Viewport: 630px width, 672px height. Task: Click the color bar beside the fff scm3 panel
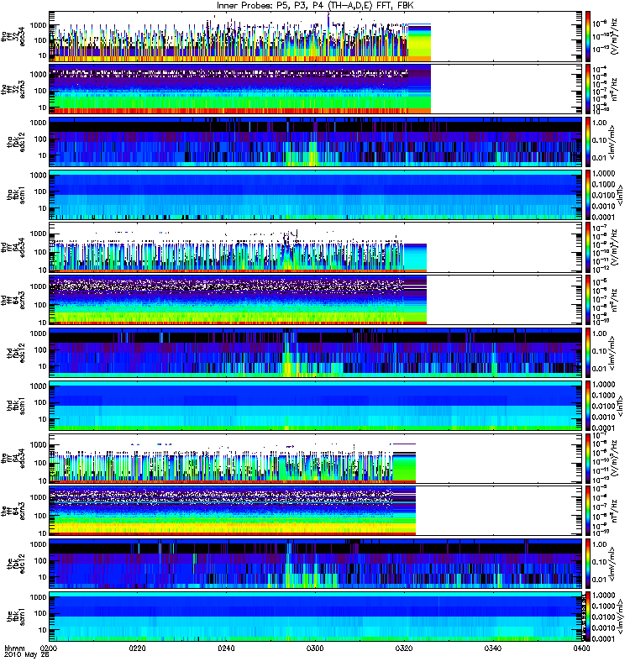coord(588,511)
